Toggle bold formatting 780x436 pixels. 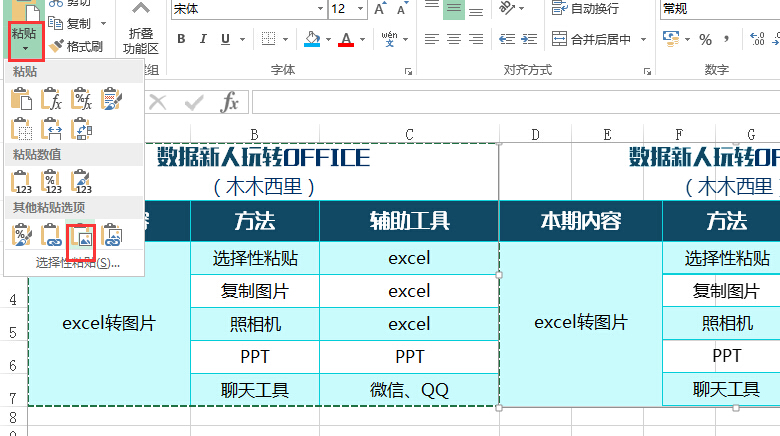[x=181, y=39]
